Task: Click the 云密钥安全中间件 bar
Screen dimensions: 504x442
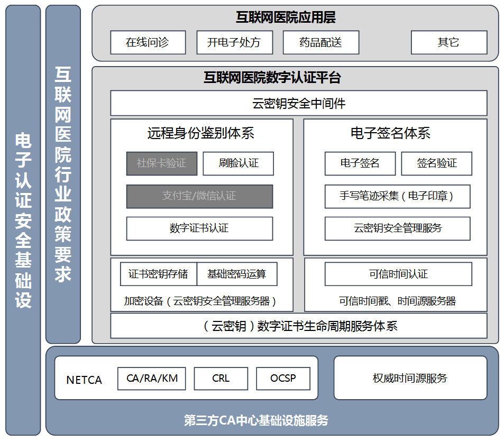Action: 298,103
